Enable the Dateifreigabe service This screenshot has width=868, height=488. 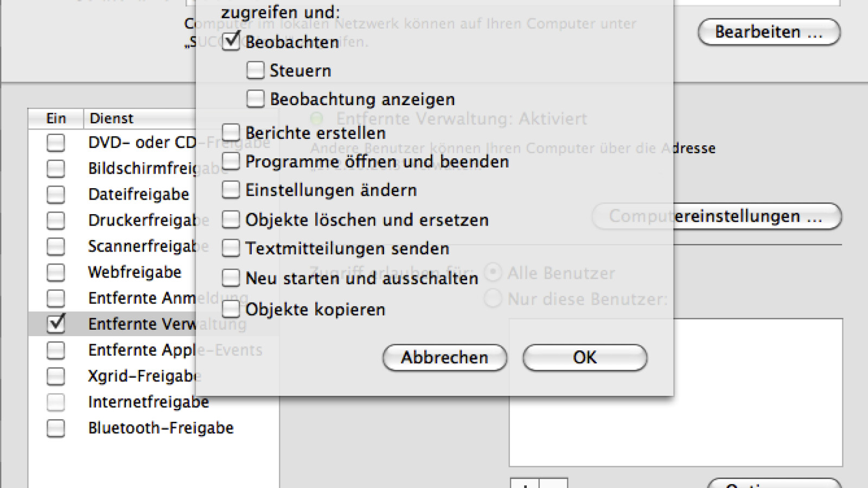pos(56,194)
